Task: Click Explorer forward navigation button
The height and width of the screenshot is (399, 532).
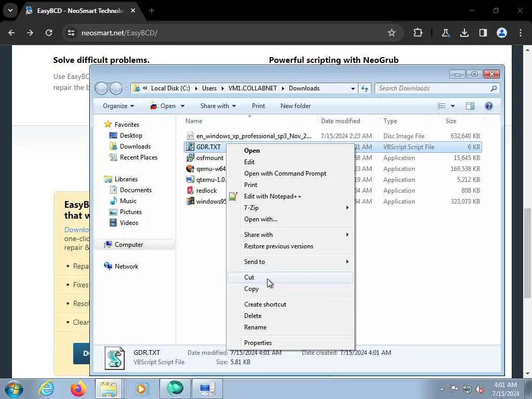Action: 116,88
